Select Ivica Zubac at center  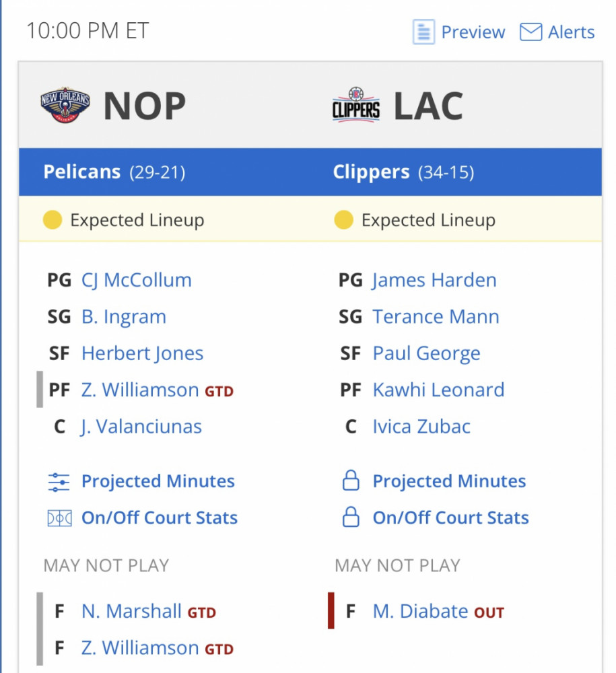[421, 427]
